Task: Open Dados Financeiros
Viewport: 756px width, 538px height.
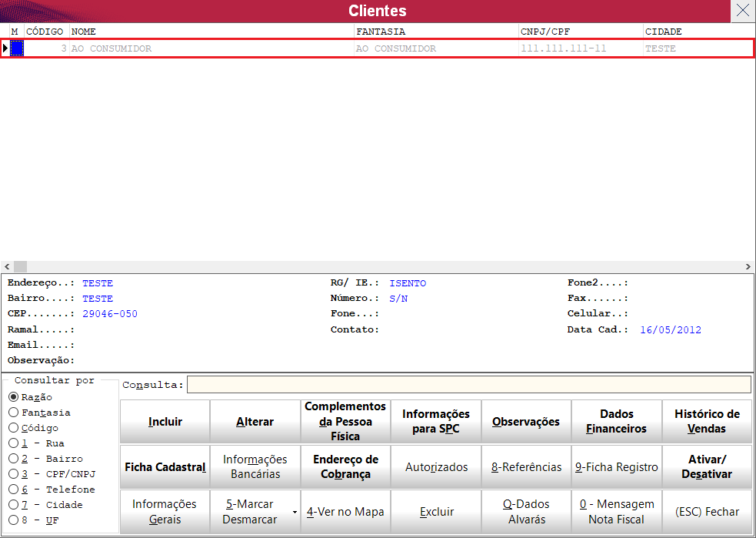Action: (x=616, y=422)
